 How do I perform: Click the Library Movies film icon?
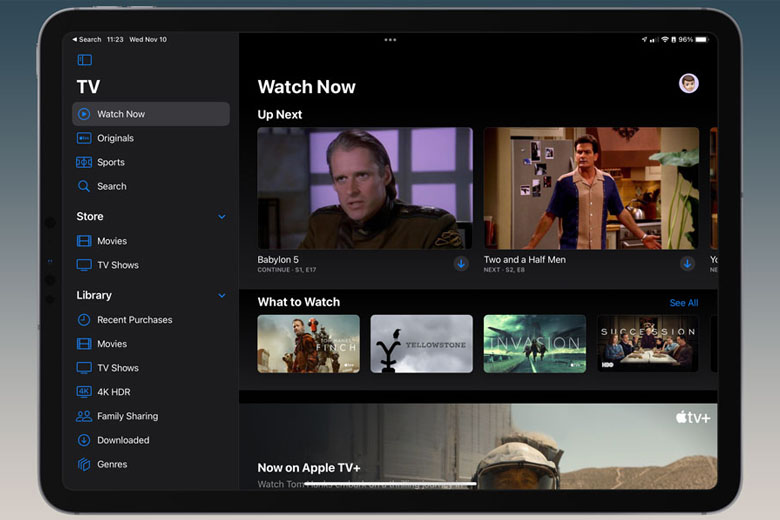pyautogui.click(x=84, y=344)
